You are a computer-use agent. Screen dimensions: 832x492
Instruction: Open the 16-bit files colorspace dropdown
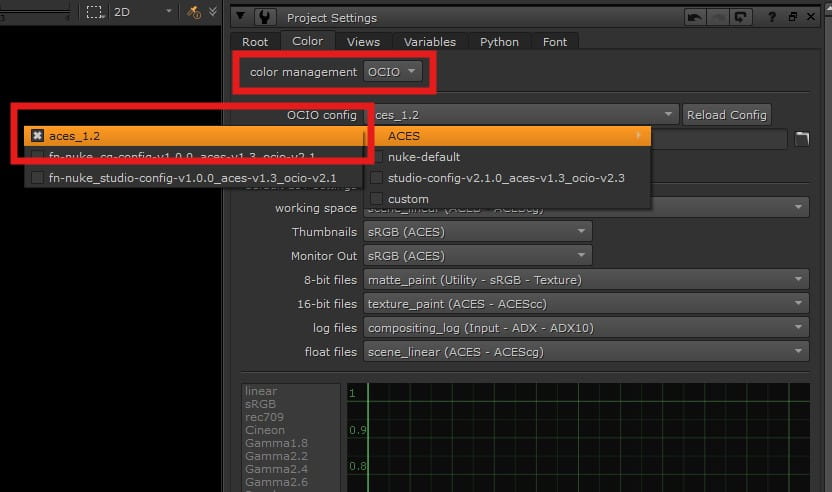pos(586,304)
